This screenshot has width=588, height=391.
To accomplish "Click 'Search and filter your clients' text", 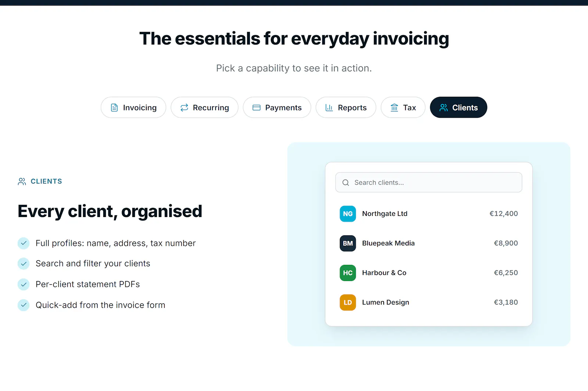I will point(93,264).
